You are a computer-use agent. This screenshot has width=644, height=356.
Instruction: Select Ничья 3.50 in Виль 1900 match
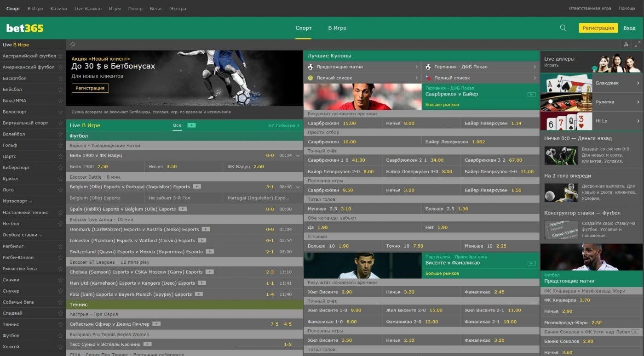(x=184, y=166)
